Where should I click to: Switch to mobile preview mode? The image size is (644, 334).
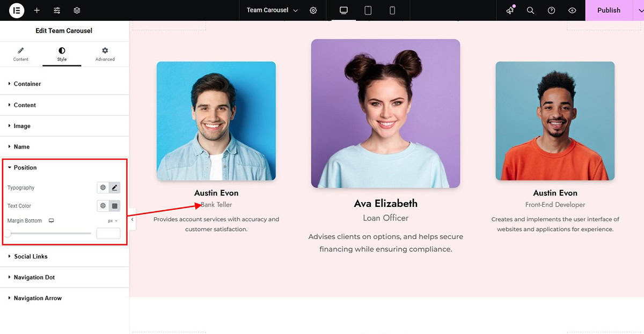392,10
